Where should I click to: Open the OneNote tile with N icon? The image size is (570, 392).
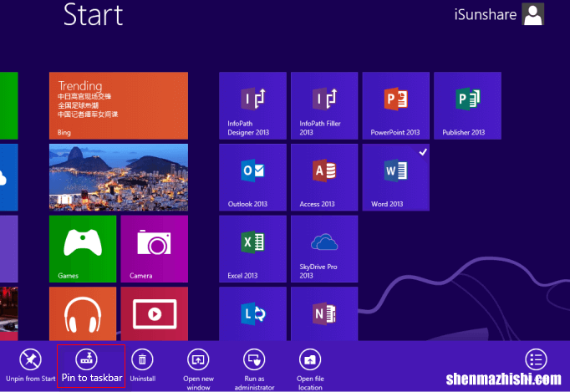[x=324, y=313]
